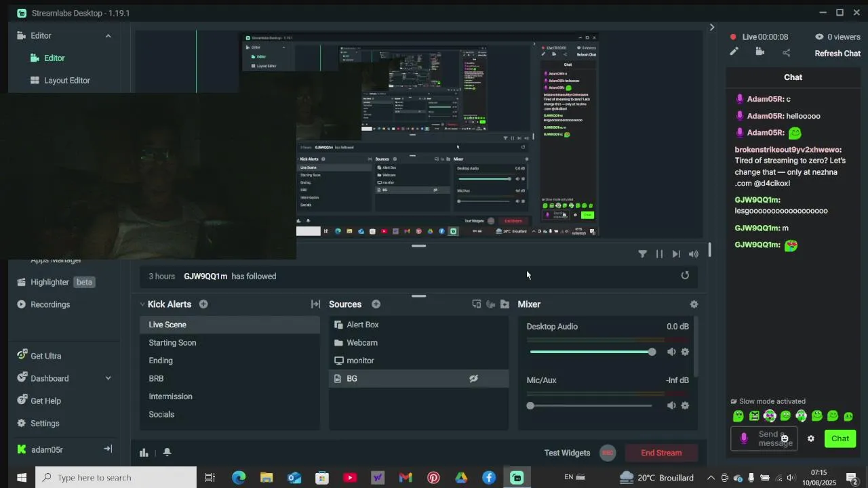Image resolution: width=868 pixels, height=488 pixels.
Task: Select the Live Scene scene
Action: point(230,325)
